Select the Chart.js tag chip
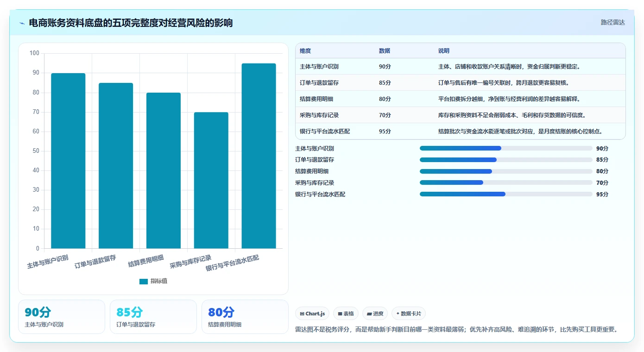This screenshot has width=644, height=352. (312, 314)
